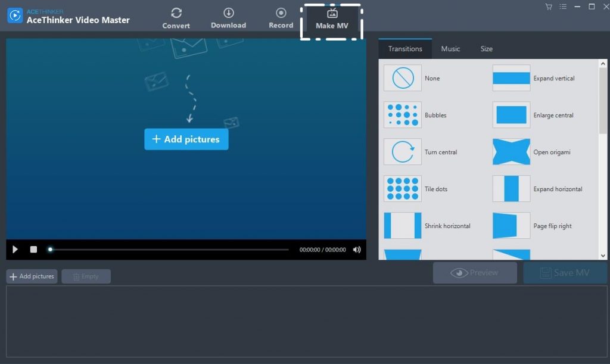Minimize the AceThinker window

tap(577, 7)
